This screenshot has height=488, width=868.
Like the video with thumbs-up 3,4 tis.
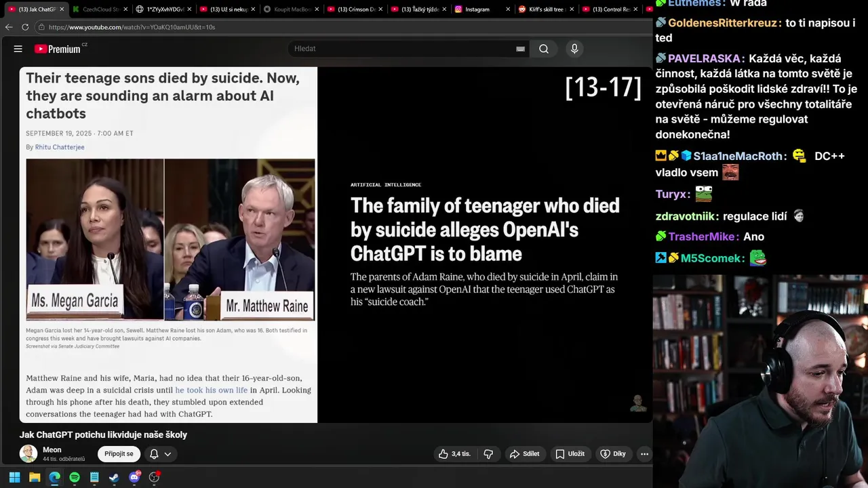coord(454,454)
